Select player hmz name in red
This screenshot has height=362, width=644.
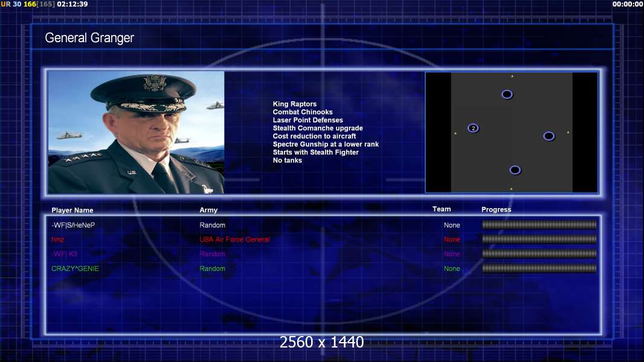57,240
